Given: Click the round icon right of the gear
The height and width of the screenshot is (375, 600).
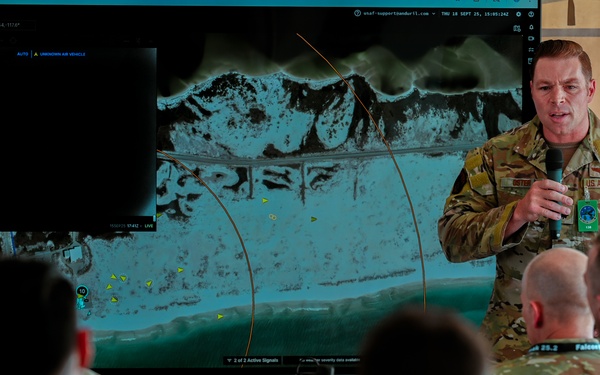Looking at the screenshot, I should [531, 14].
